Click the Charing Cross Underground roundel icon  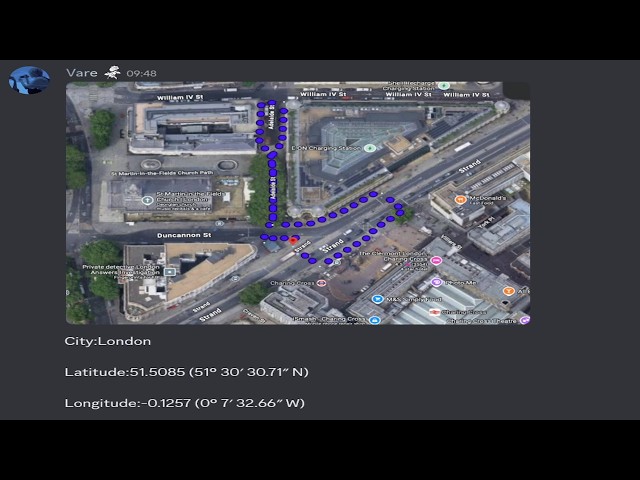click(x=322, y=283)
